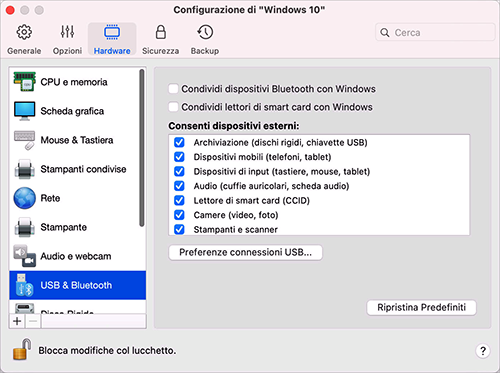
Task: Click Blocca modifiche col lucchetto text
Action: [107, 350]
